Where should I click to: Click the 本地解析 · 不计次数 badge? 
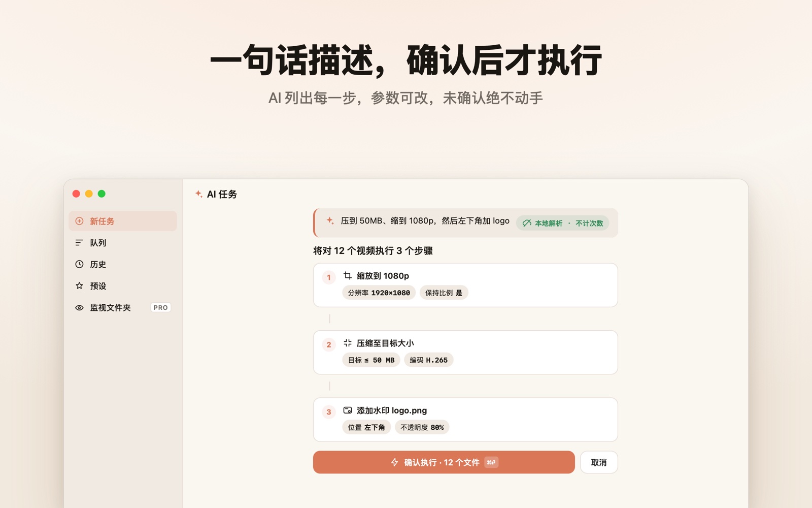pos(563,223)
